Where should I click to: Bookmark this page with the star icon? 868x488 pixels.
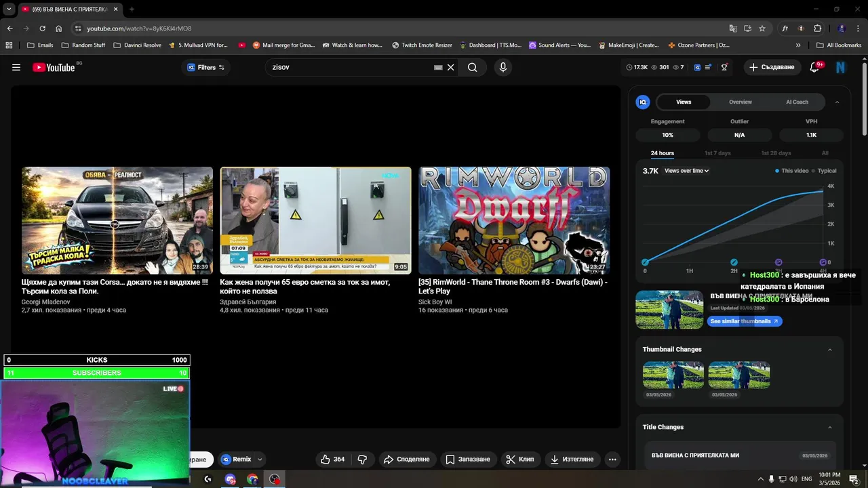point(762,28)
